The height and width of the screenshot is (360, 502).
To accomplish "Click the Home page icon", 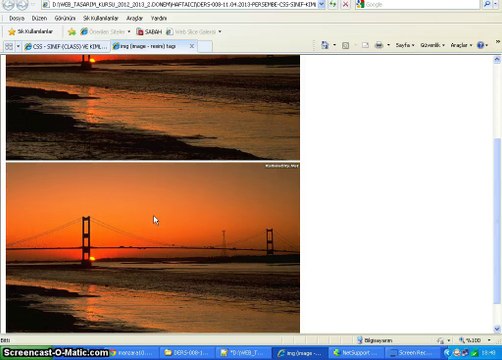I will [x=325, y=45].
